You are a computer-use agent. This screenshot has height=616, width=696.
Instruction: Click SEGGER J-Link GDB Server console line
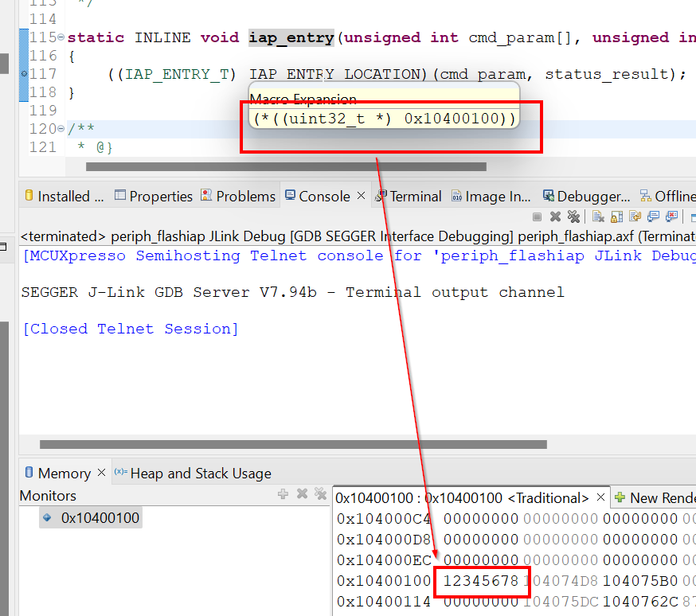[292, 292]
